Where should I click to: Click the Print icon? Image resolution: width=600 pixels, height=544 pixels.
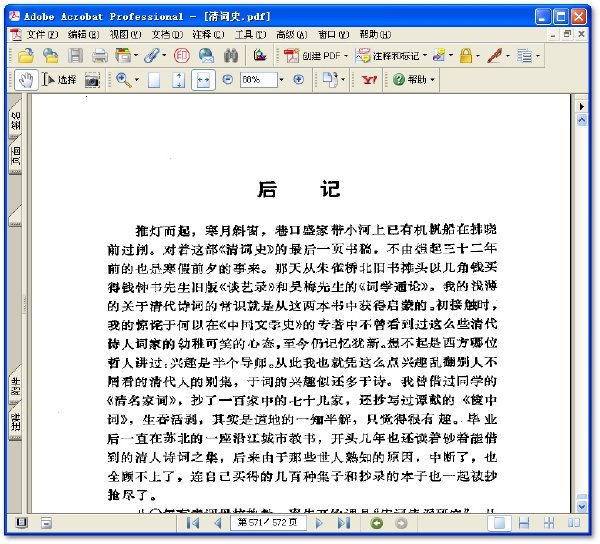[100, 56]
